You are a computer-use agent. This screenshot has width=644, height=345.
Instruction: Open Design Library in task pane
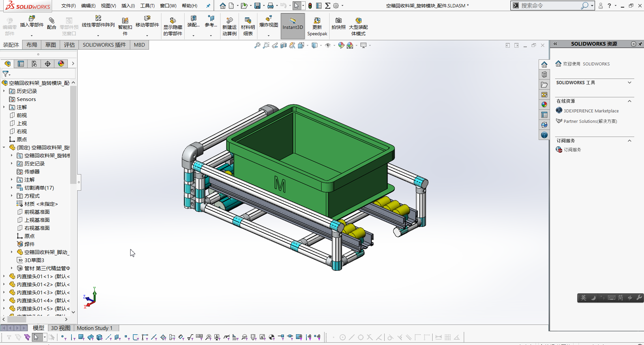tap(544, 75)
